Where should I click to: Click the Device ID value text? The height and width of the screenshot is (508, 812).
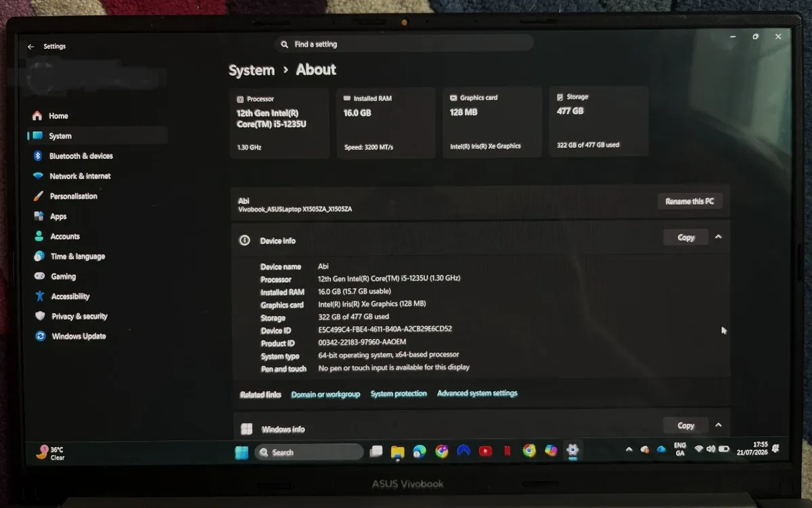click(385, 329)
